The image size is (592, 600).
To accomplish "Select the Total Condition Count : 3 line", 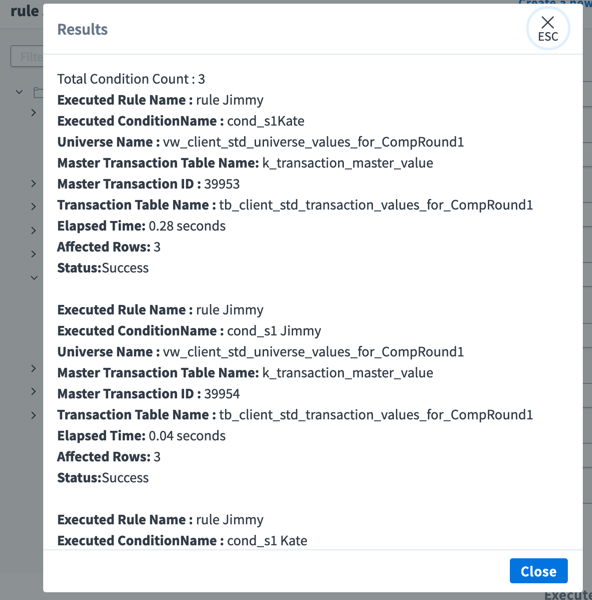I will pyautogui.click(x=131, y=79).
